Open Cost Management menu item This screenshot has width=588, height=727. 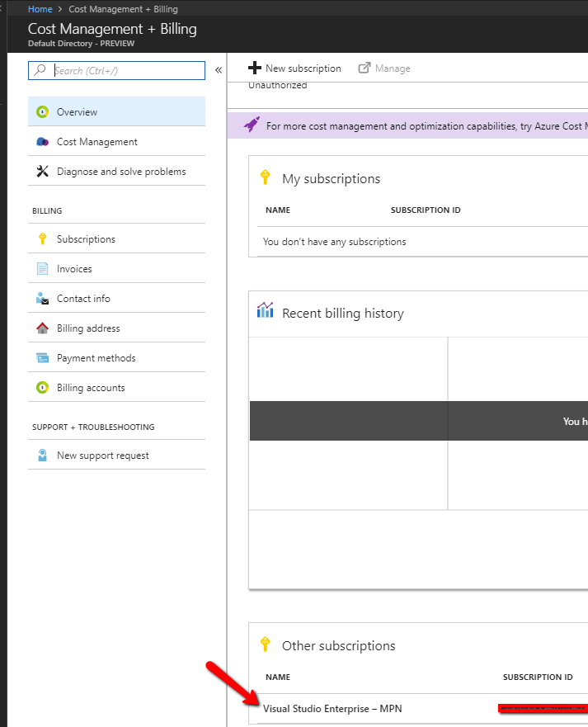click(116, 142)
